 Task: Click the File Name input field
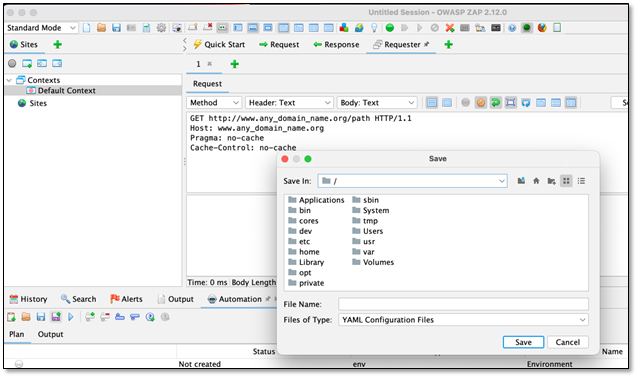coord(463,304)
